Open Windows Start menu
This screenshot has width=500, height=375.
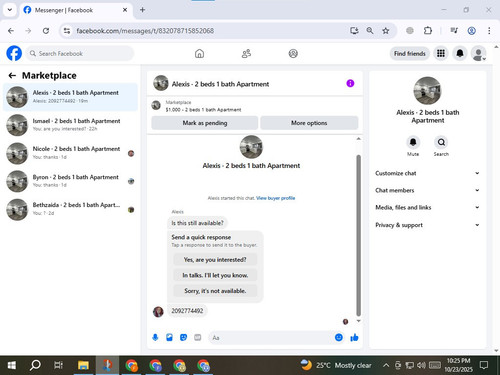(12, 365)
